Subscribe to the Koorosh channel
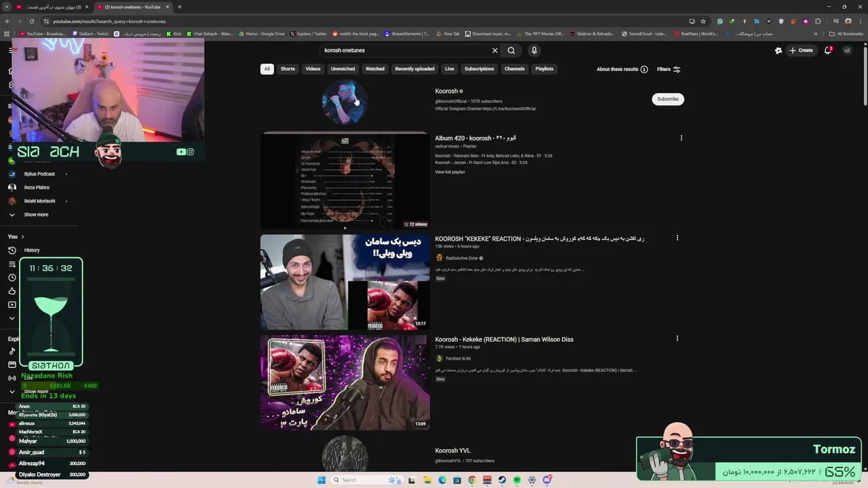Viewport: 868px width, 488px height. pos(667,99)
